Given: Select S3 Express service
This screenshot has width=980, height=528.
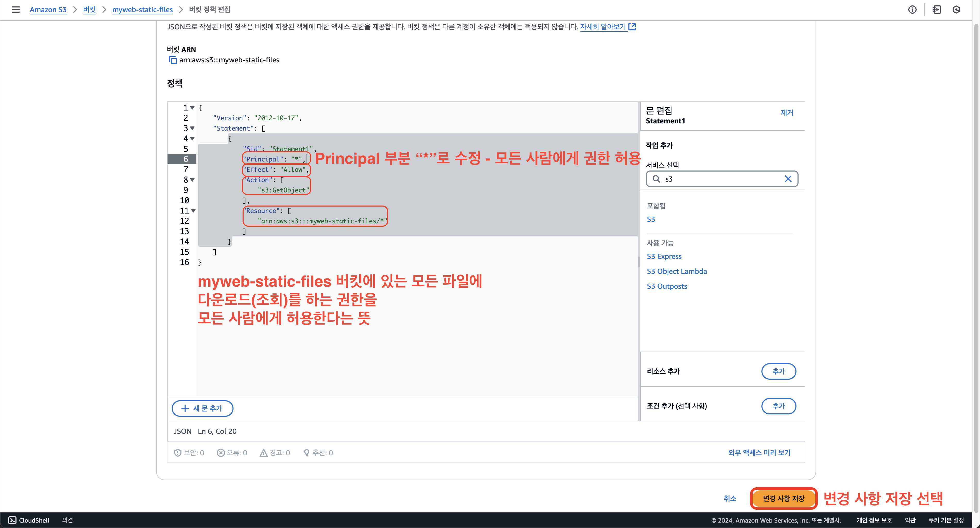Looking at the screenshot, I should click(x=664, y=257).
